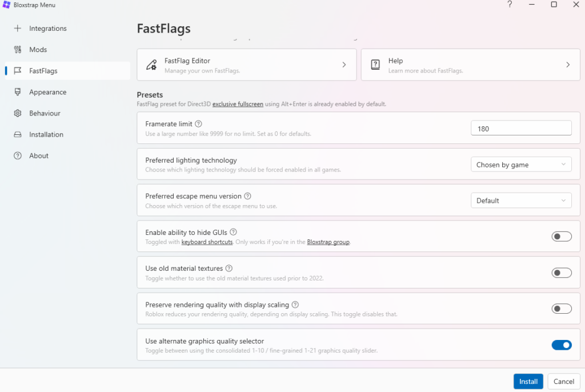Click info icon next to Preferred escape menu version
Image resolution: width=585 pixels, height=392 pixels.
(x=247, y=196)
